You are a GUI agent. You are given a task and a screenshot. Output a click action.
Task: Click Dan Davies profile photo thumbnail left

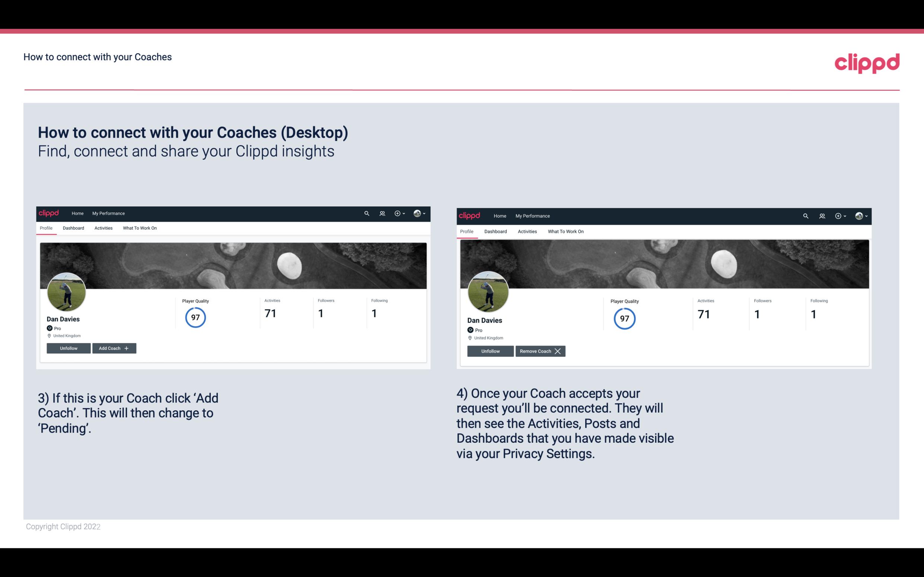point(67,291)
